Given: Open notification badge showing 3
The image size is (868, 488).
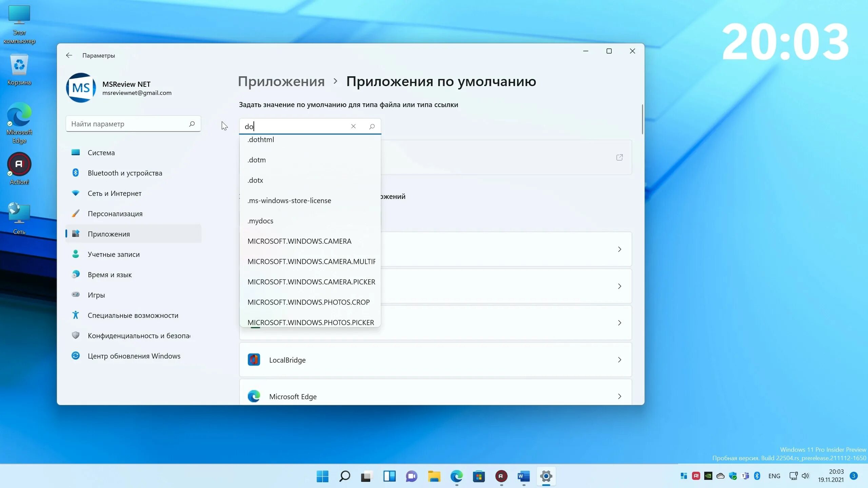Looking at the screenshot, I should click(x=854, y=476).
